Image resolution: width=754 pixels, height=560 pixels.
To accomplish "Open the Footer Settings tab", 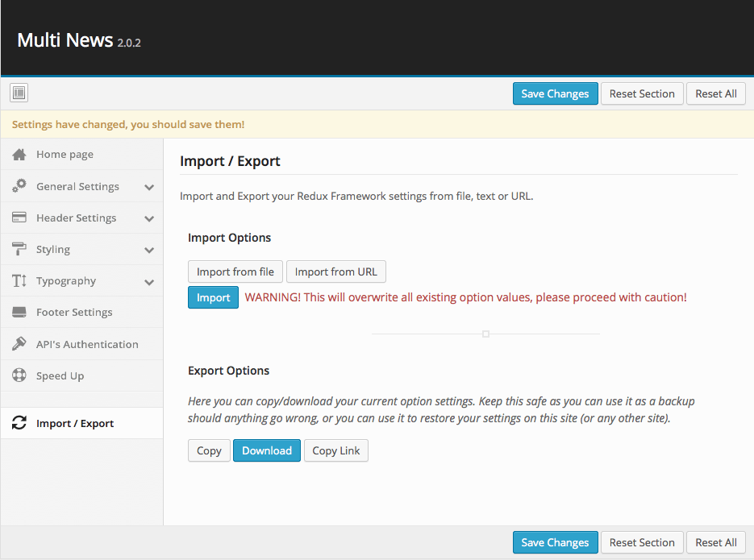I will [74, 313].
